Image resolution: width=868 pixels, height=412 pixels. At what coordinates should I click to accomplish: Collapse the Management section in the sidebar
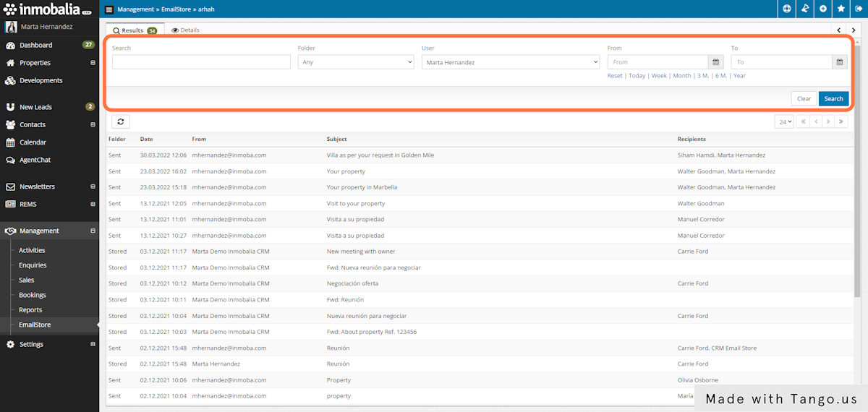point(93,231)
